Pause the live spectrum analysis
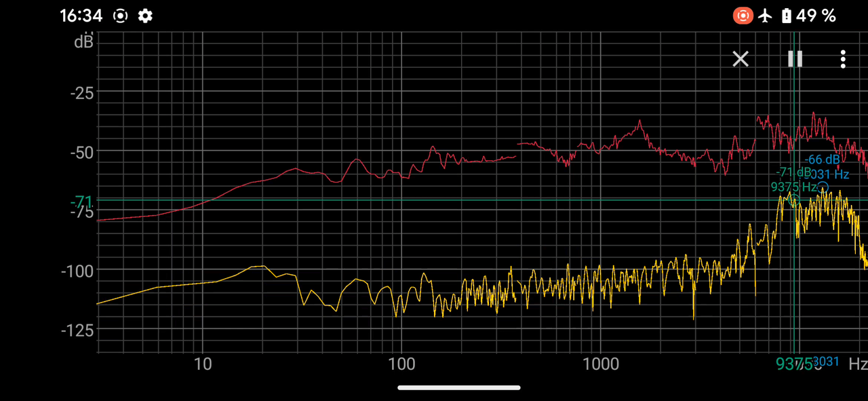Image resolution: width=868 pixels, height=401 pixels. click(795, 59)
